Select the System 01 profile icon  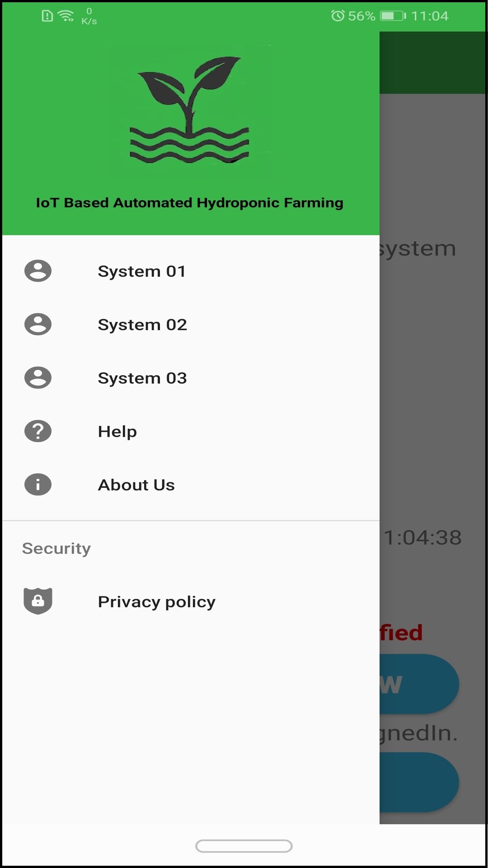click(38, 271)
